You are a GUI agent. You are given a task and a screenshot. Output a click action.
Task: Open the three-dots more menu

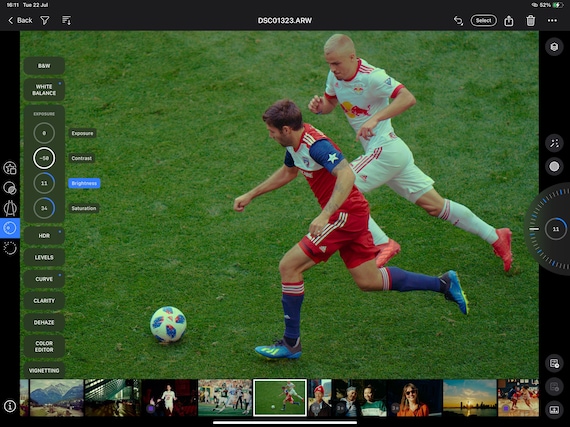(552, 21)
